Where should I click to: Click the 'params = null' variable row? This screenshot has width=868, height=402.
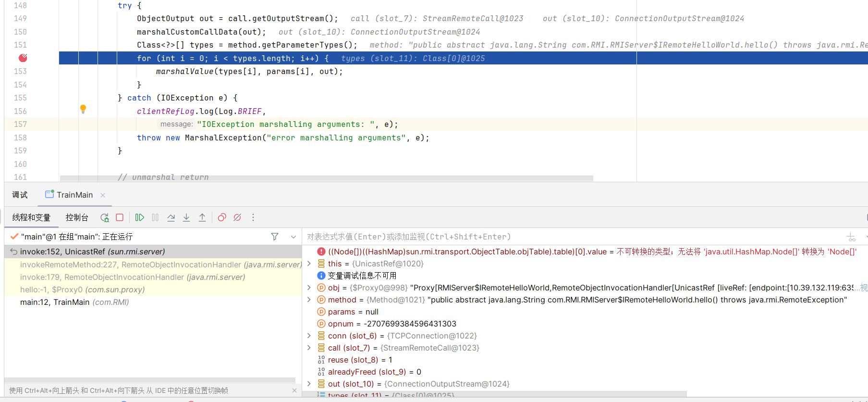tap(585, 312)
